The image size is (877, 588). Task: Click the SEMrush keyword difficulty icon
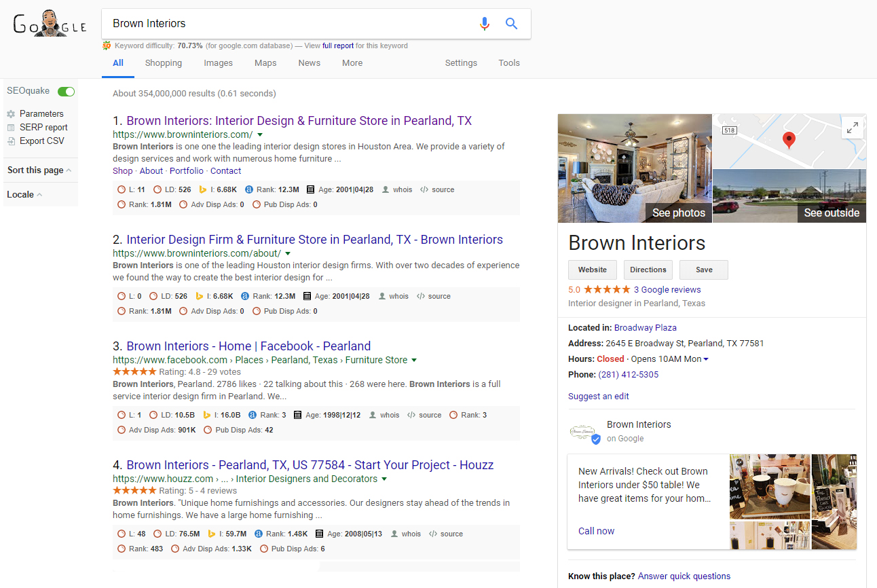107,46
